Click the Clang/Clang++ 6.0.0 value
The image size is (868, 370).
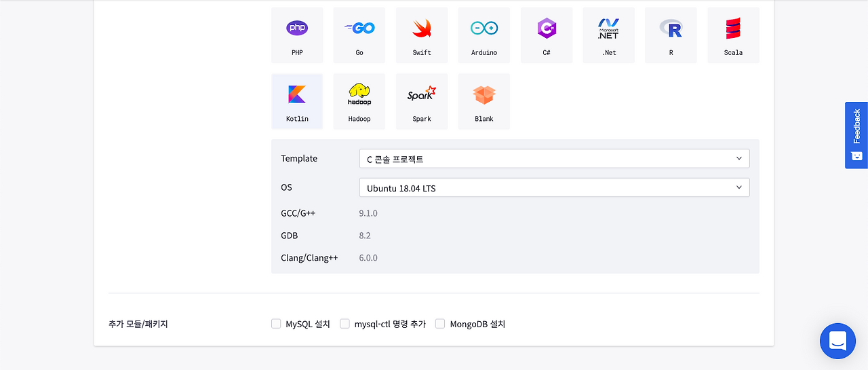pyautogui.click(x=368, y=258)
